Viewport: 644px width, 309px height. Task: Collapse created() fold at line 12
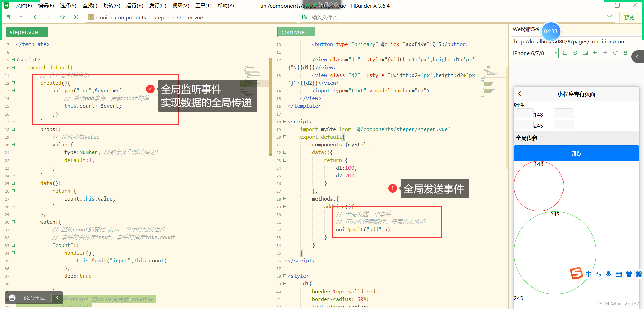(13, 83)
